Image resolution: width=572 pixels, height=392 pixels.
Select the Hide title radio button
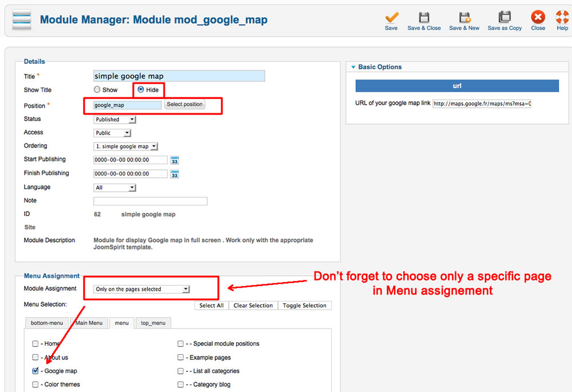click(x=141, y=90)
